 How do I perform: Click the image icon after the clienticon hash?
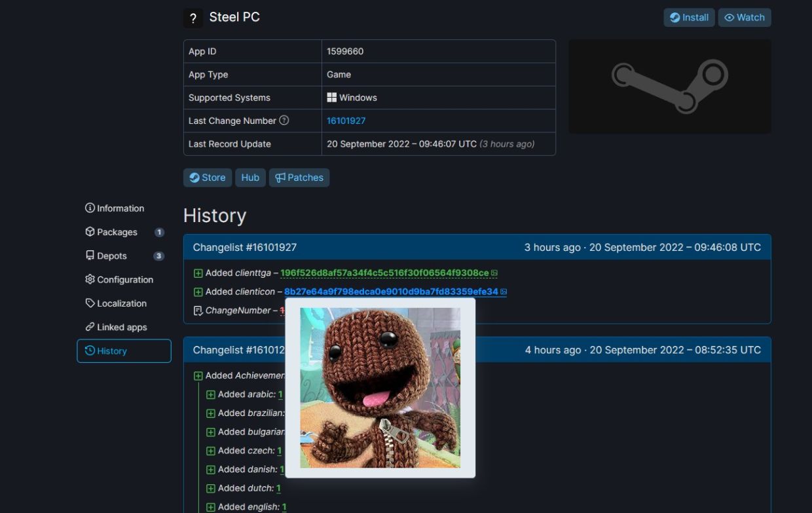click(x=504, y=292)
